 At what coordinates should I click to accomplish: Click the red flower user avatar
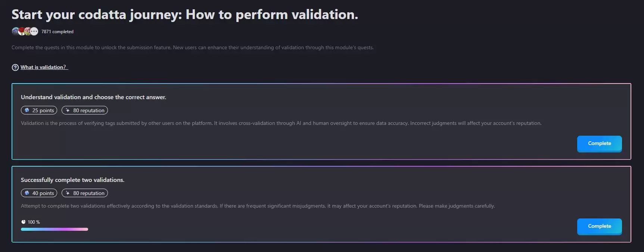(x=22, y=31)
